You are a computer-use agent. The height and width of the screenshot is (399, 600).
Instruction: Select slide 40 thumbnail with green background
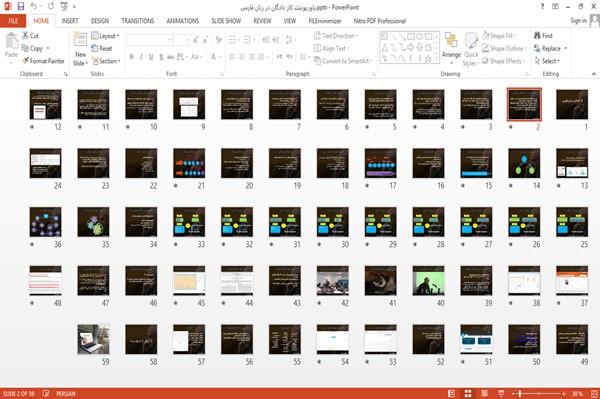428,281
